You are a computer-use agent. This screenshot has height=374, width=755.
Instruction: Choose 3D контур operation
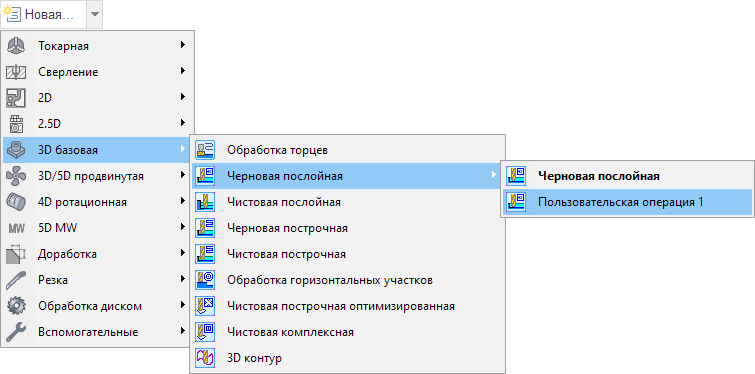(347, 358)
